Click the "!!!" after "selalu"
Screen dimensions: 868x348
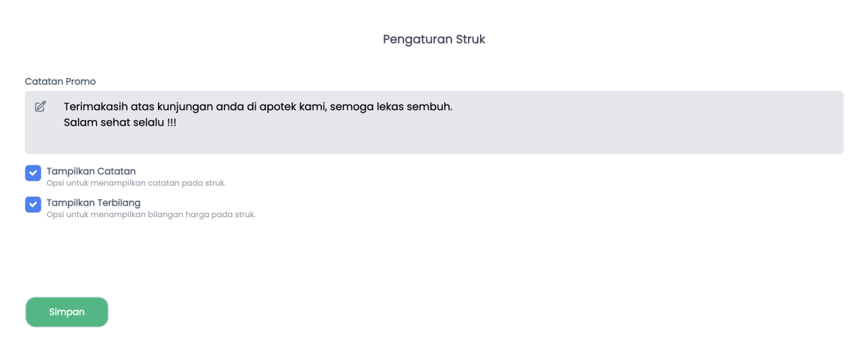click(x=171, y=124)
